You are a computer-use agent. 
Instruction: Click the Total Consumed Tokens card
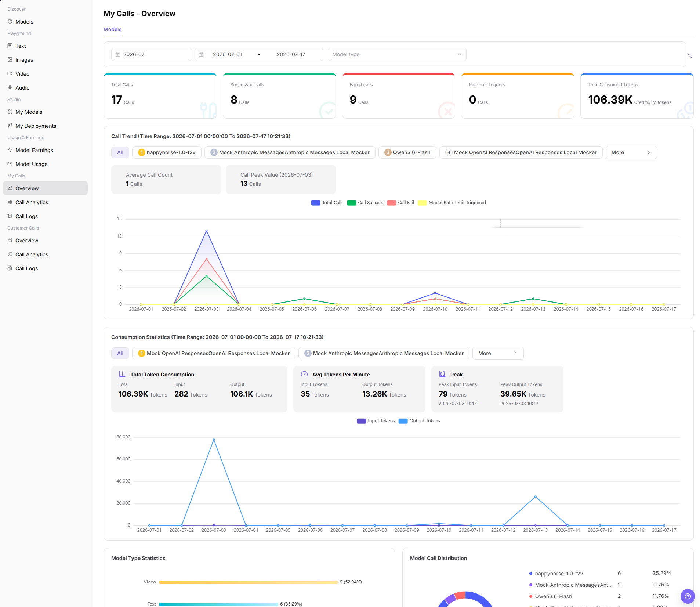point(637,96)
